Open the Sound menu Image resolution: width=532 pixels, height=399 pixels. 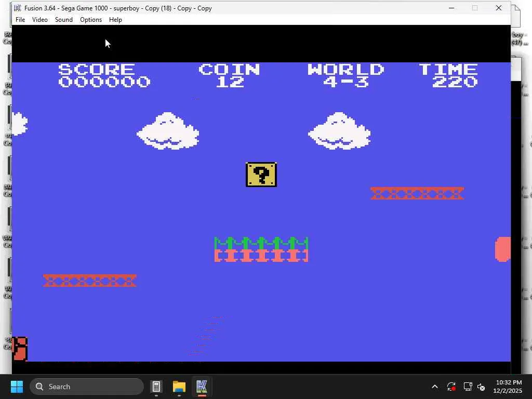64,20
